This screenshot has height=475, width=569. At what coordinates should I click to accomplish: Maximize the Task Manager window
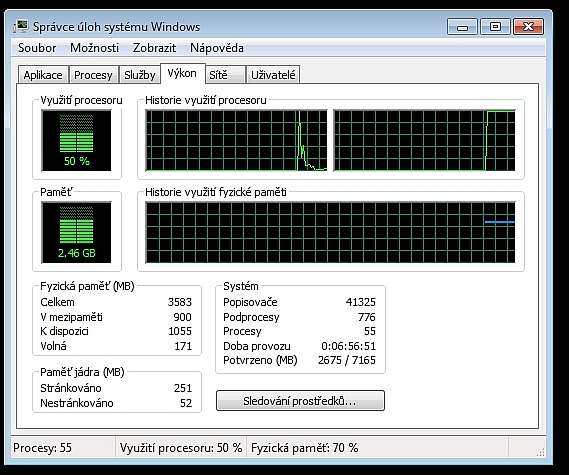click(x=495, y=27)
